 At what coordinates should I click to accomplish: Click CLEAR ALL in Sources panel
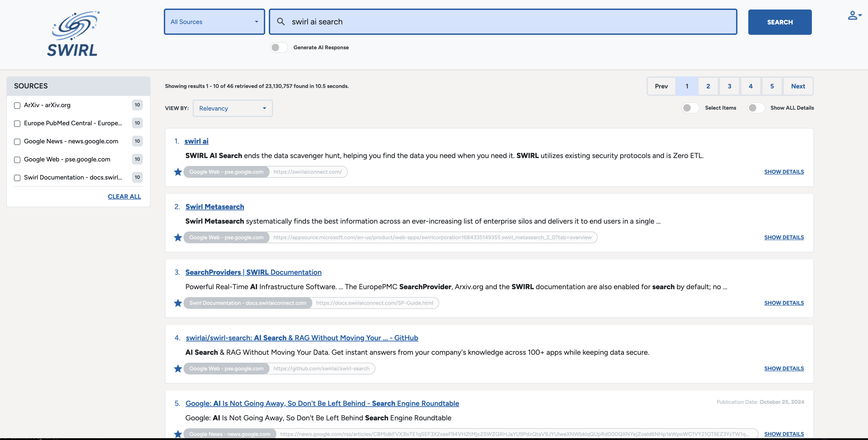[124, 197]
